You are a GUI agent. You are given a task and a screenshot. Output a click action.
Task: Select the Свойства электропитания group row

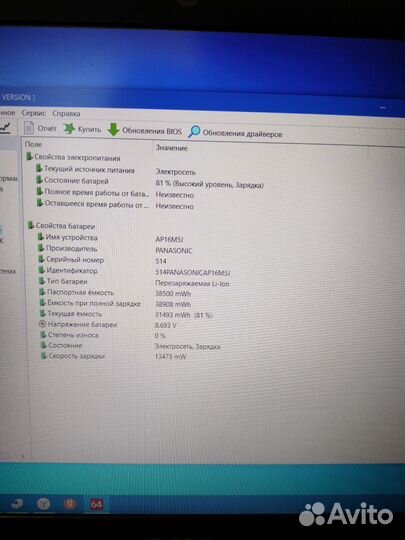click(x=73, y=157)
